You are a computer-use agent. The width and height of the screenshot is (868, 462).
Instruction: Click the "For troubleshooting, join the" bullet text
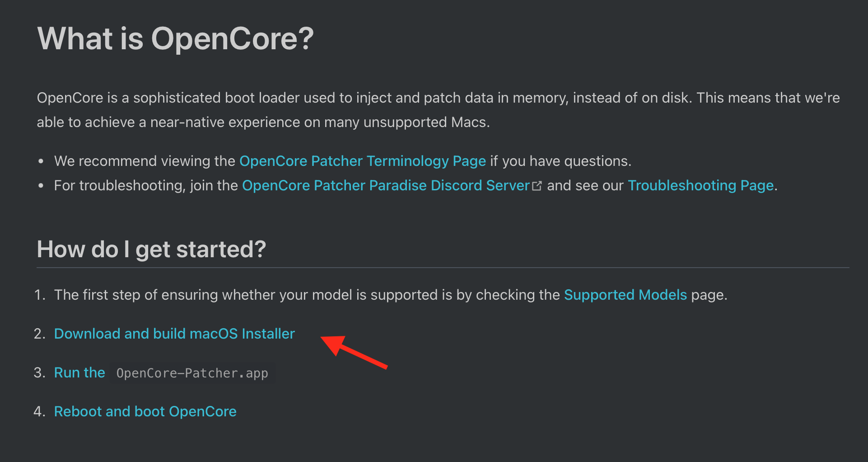[146, 186]
